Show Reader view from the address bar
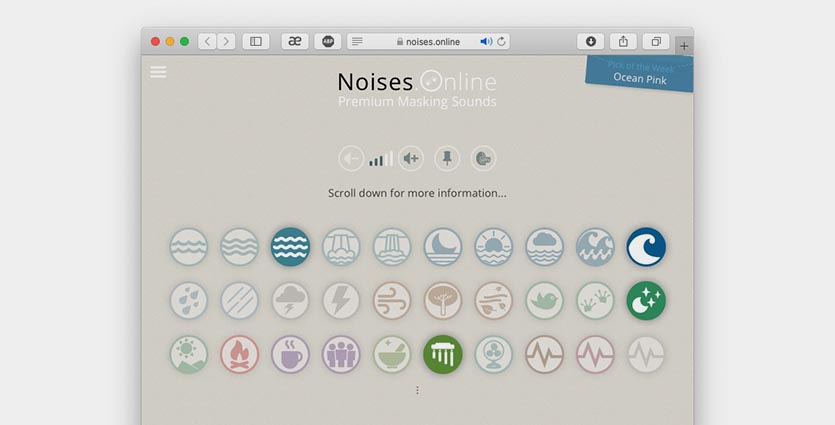 357,42
